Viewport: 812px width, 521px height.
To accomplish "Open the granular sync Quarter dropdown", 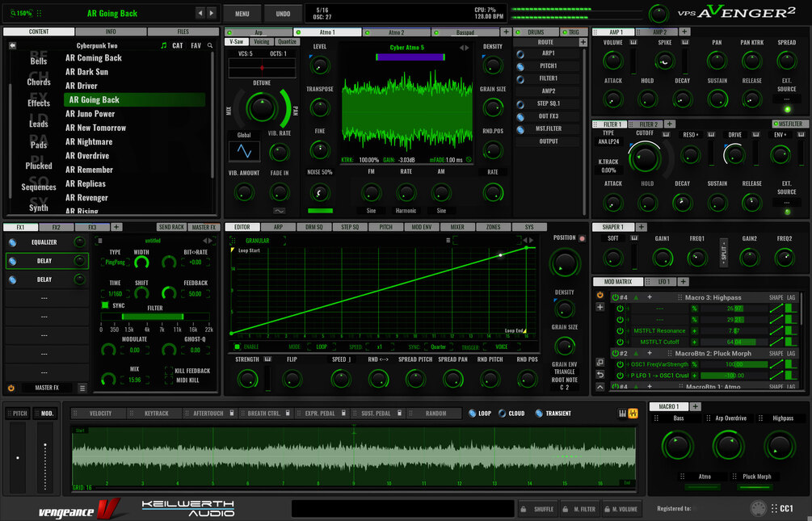I will pyautogui.click(x=438, y=347).
